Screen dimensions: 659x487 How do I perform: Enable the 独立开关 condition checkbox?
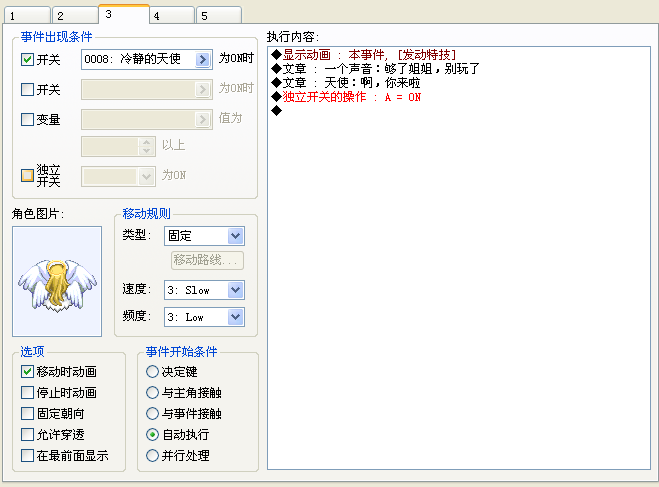[x=27, y=175]
